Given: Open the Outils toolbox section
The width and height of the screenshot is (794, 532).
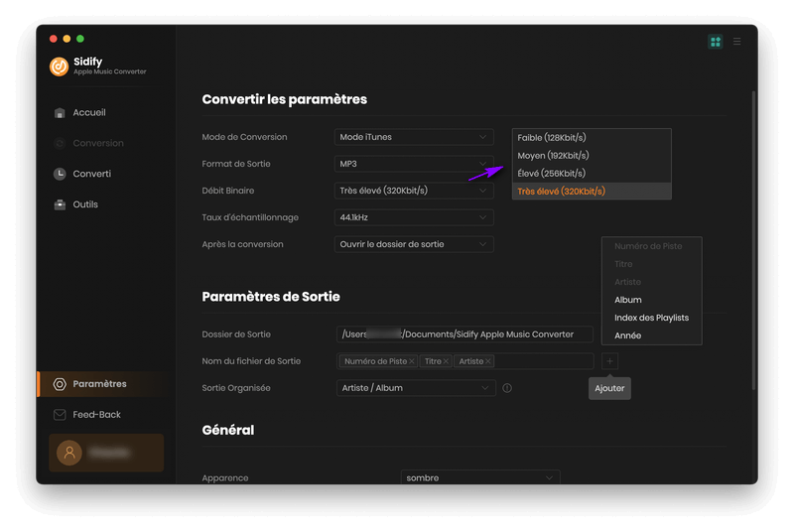Looking at the screenshot, I should 84,205.
